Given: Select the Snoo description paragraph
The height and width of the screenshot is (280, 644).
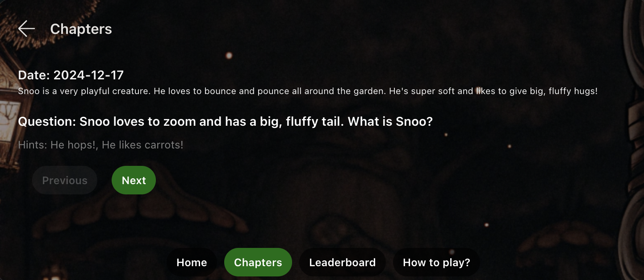Looking at the screenshot, I should tap(308, 91).
